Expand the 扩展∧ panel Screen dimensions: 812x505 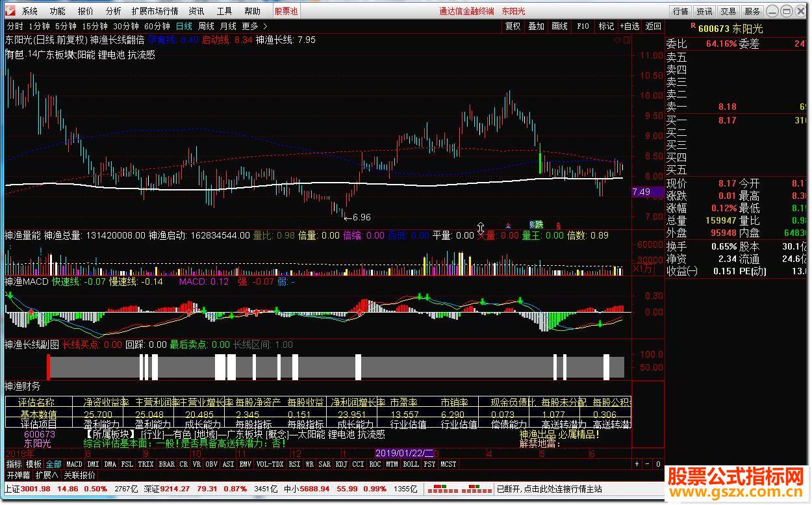coord(47,475)
